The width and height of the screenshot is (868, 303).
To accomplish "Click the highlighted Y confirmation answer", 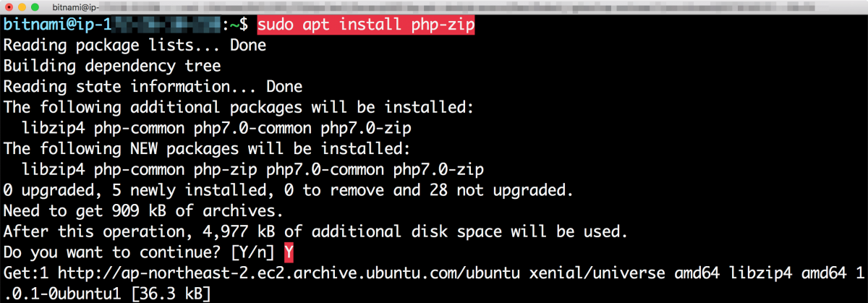I will 289,253.
